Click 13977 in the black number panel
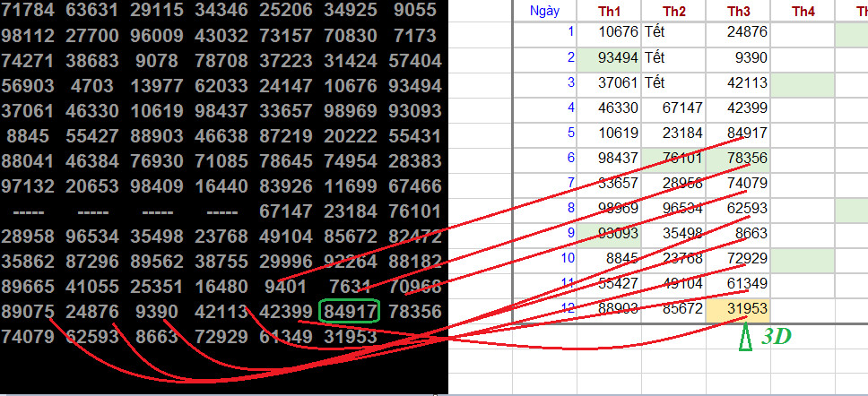868x396 pixels. click(x=157, y=86)
